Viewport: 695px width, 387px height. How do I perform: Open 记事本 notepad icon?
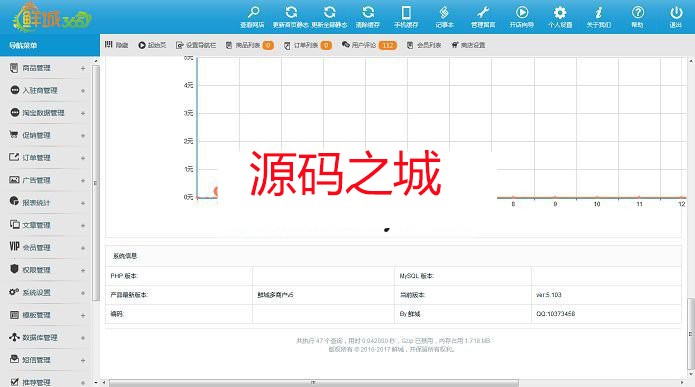pos(444,12)
